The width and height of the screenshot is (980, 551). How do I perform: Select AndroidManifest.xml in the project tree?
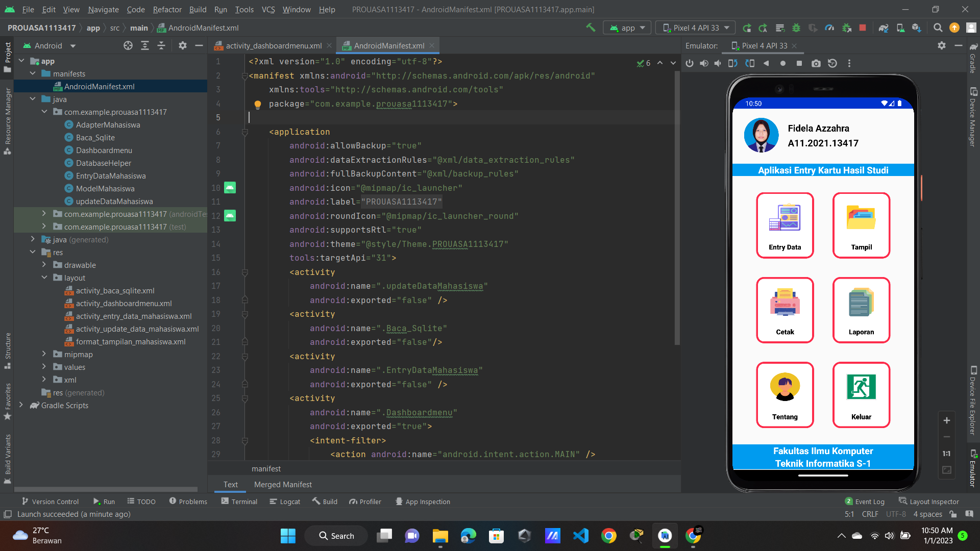[x=99, y=86]
